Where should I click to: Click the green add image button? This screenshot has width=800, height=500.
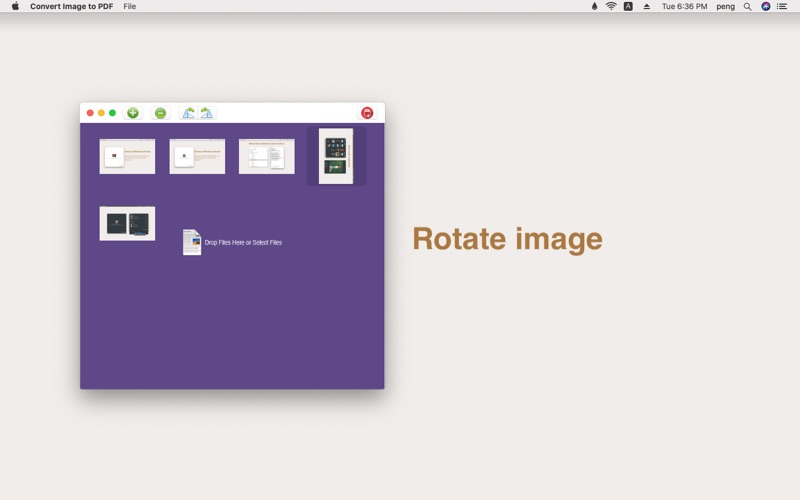(133, 113)
